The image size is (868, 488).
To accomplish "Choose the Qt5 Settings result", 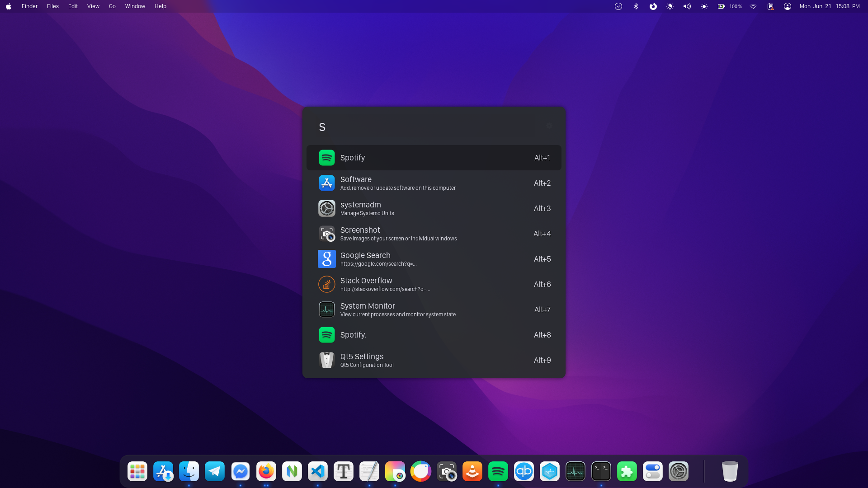I will [x=434, y=360].
